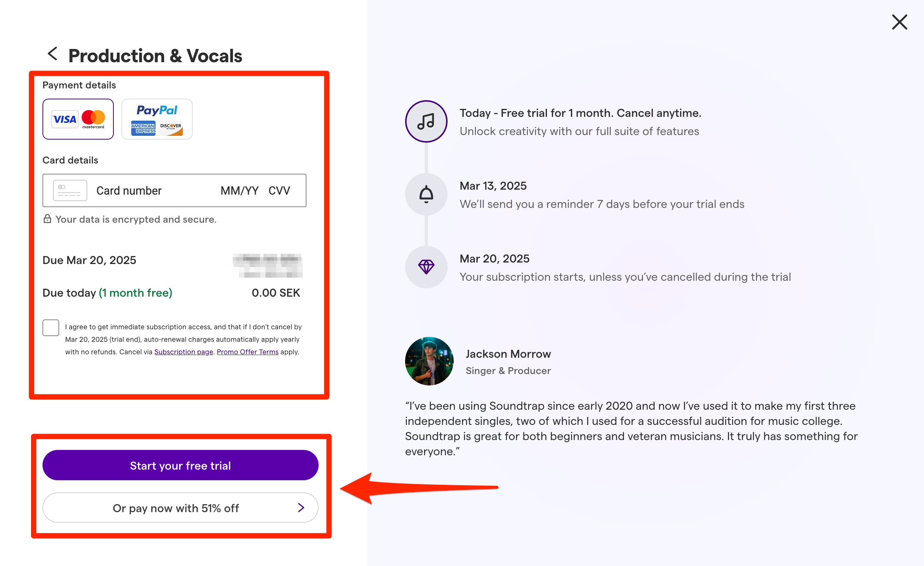The height and width of the screenshot is (566, 924).
Task: Click the PayPal logo
Action: pos(157,110)
